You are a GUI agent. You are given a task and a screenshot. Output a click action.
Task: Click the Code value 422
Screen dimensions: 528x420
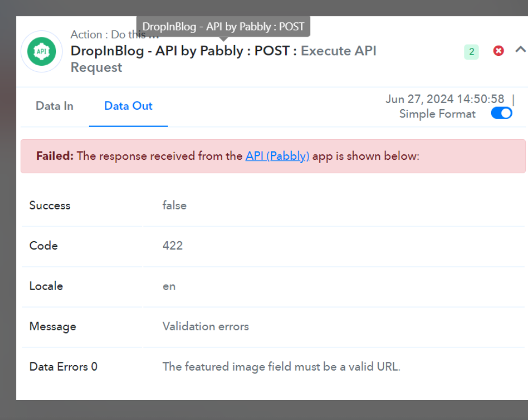coord(172,246)
